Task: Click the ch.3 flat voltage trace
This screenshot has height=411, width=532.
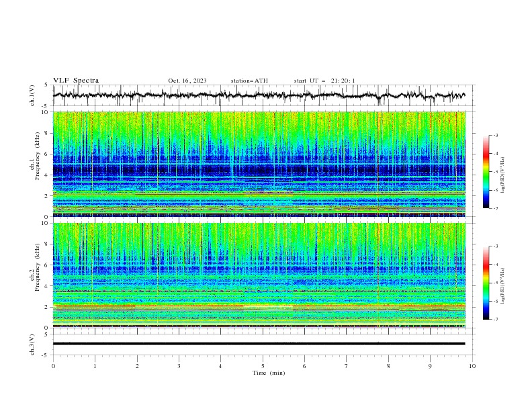Action: point(259,344)
